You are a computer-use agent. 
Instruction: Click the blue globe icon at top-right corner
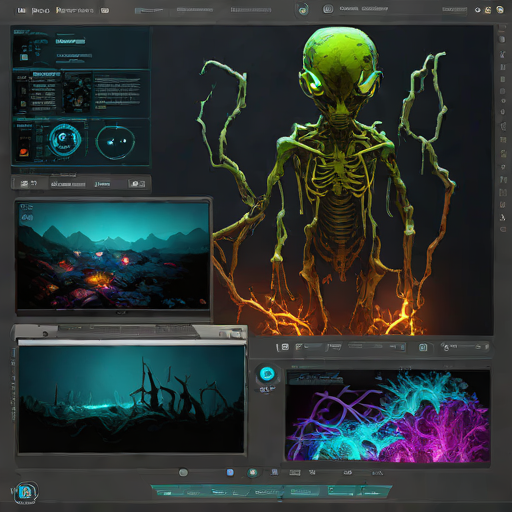point(500,10)
